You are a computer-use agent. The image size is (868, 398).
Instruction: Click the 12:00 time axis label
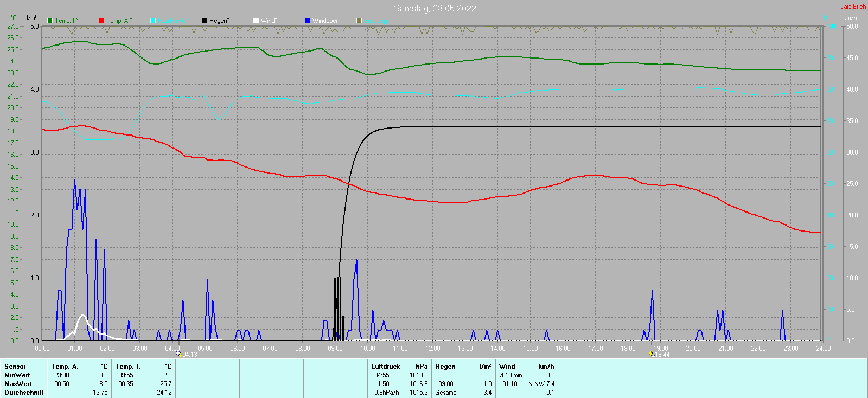433,349
